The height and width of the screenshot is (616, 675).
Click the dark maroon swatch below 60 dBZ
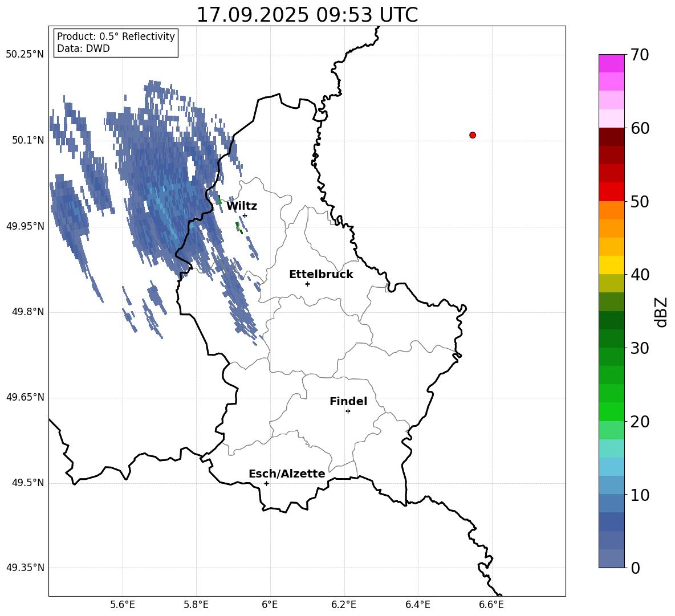click(611, 137)
